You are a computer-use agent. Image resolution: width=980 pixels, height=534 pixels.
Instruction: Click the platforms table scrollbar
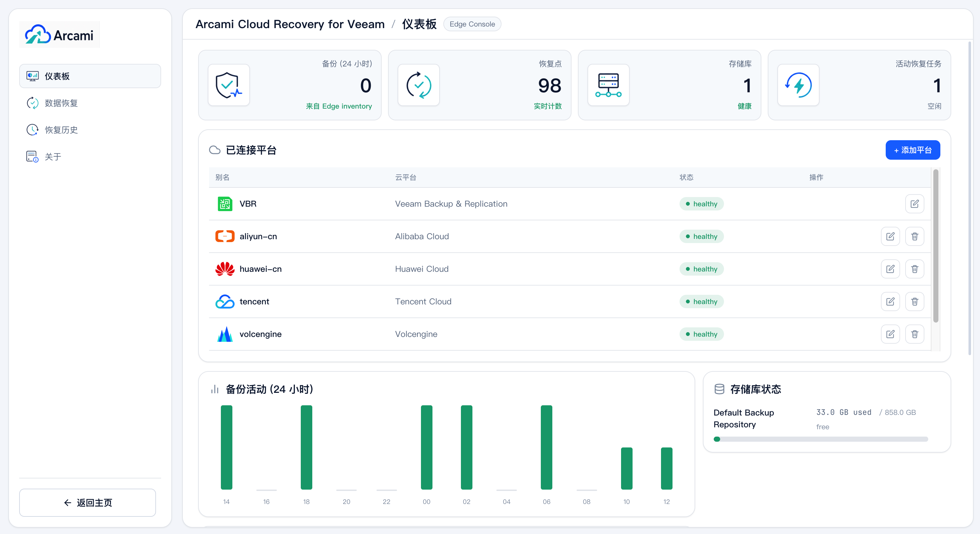click(936, 246)
